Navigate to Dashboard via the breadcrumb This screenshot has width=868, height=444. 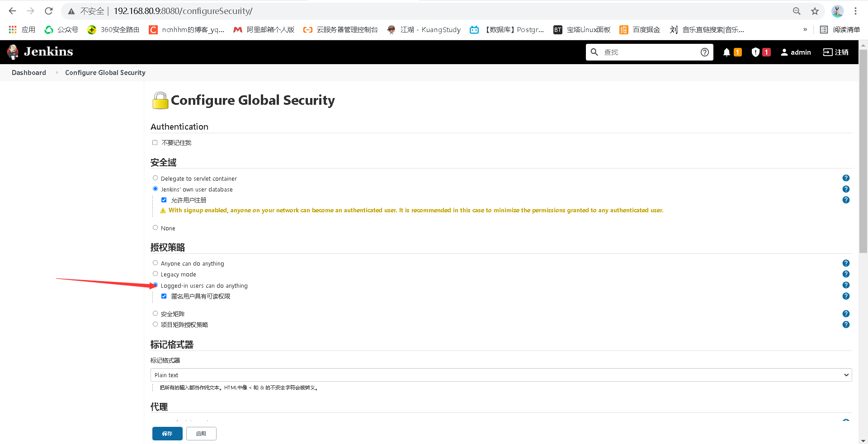pos(28,72)
